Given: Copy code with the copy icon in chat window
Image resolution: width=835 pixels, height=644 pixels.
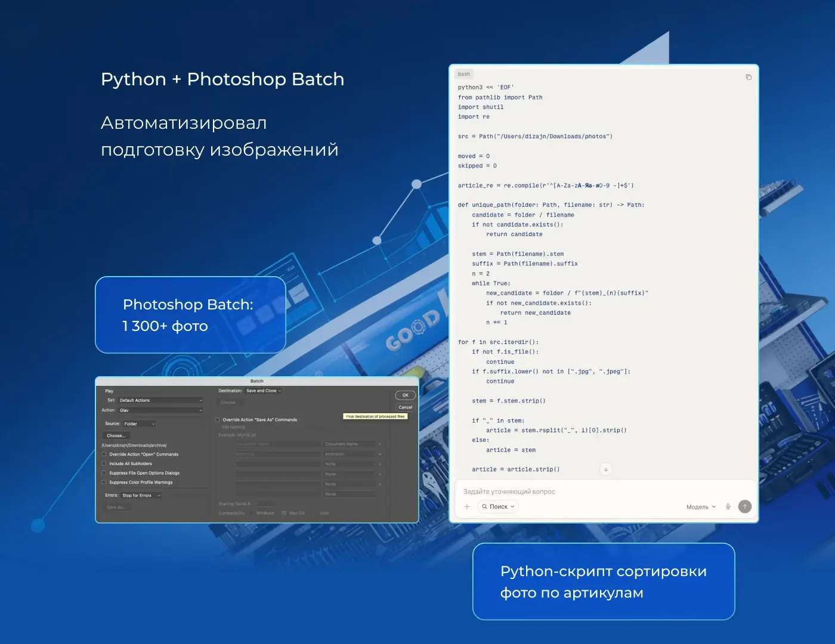Looking at the screenshot, I should [749, 77].
